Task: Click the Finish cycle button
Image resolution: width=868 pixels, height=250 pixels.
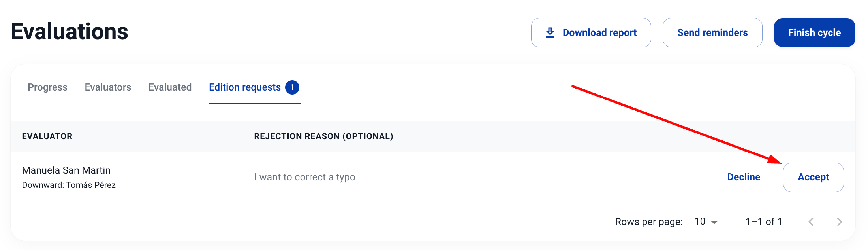Action: click(x=814, y=32)
